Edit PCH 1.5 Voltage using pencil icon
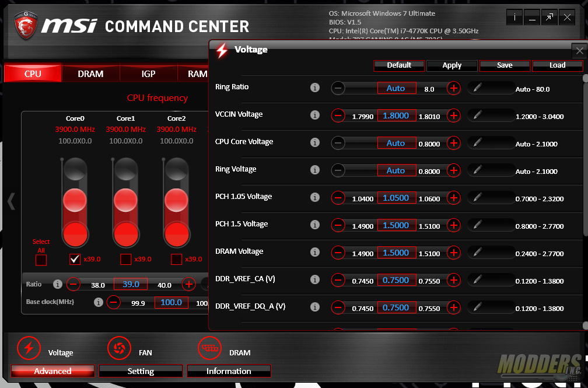The width and height of the screenshot is (588, 388). [477, 225]
